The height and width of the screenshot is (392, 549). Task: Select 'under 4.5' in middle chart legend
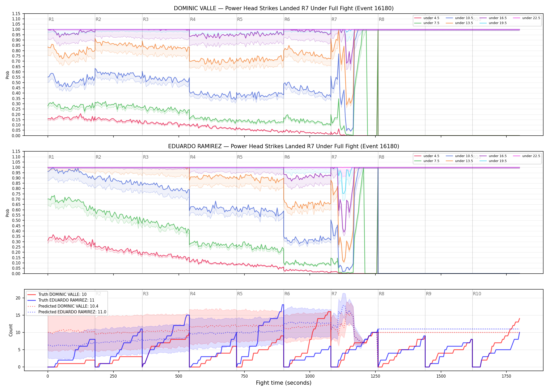427,156
